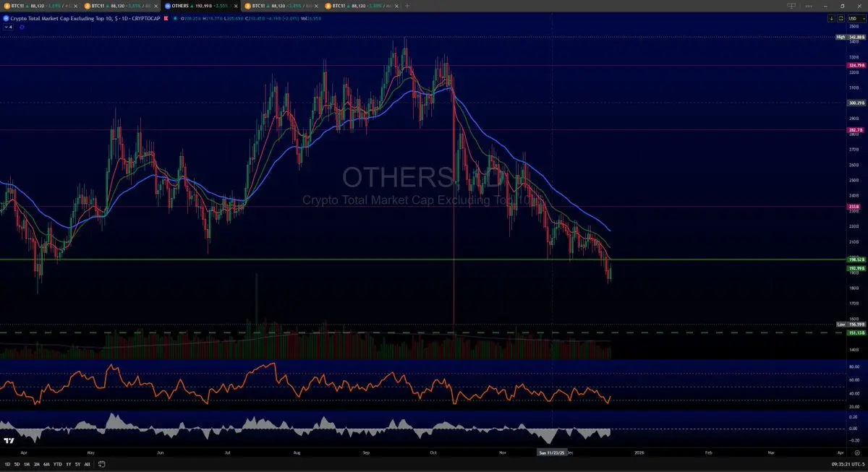Open a new tab with plus icon
The image size is (868, 472).
(407, 6)
